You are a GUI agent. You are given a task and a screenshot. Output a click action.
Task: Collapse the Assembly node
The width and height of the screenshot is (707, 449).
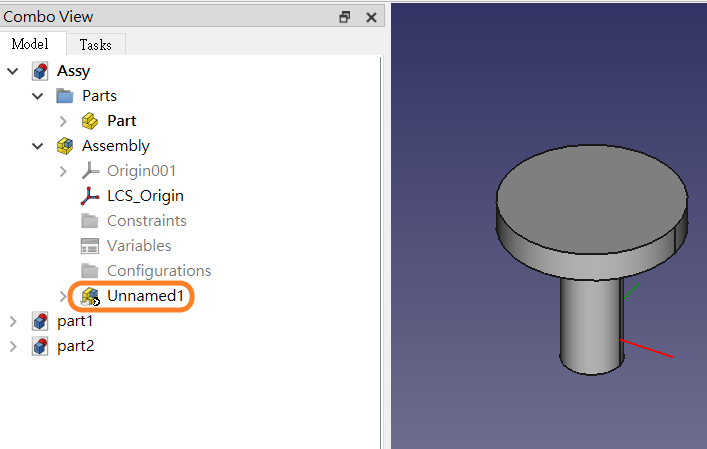pyautogui.click(x=38, y=146)
